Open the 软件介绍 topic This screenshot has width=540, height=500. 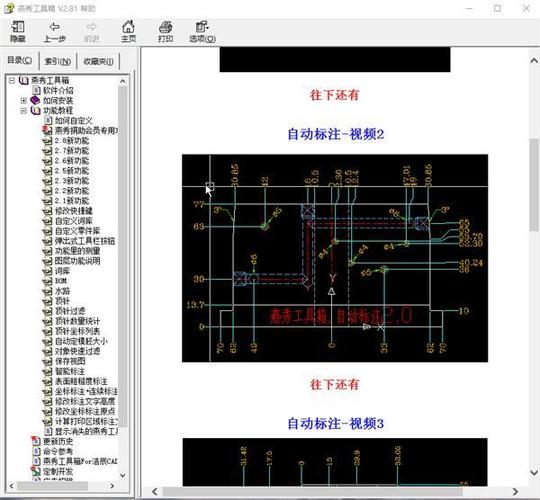click(x=58, y=91)
